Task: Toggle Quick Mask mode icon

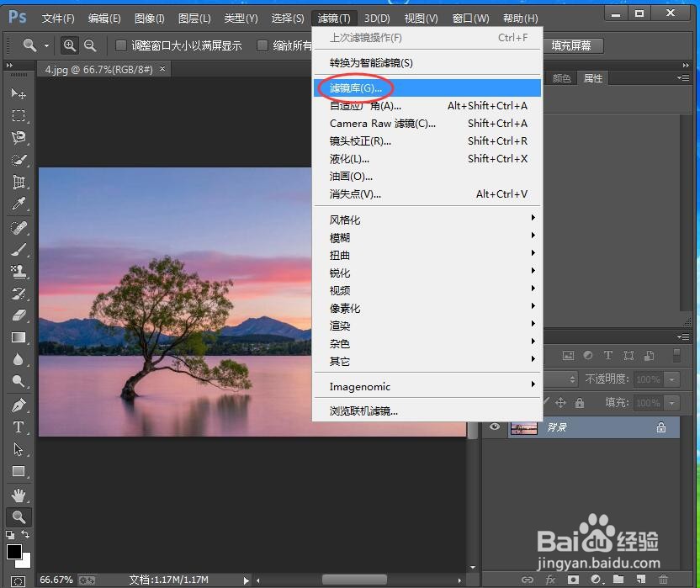Action: click(x=18, y=581)
